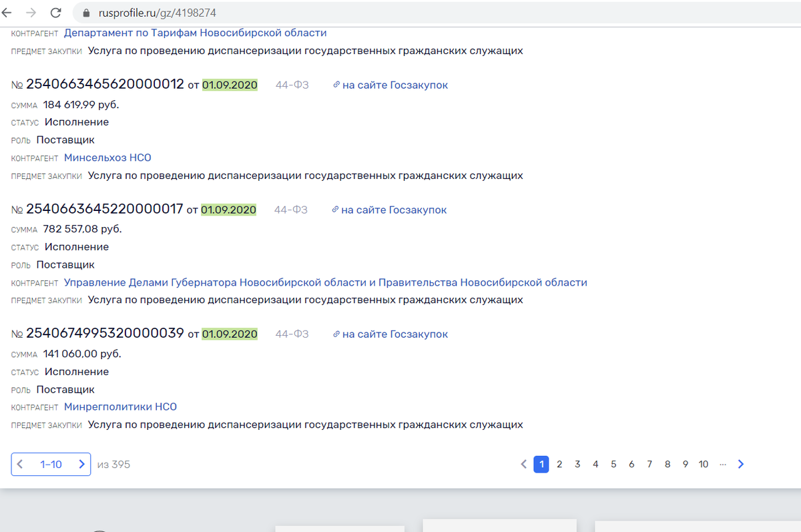Open the Минрегполитики НСО contractor link

pyautogui.click(x=120, y=407)
